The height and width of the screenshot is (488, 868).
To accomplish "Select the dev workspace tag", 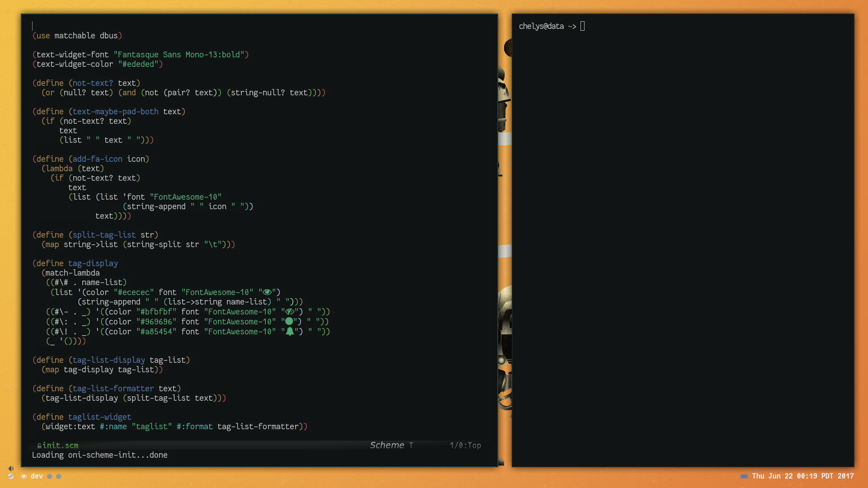I will tap(37, 476).
